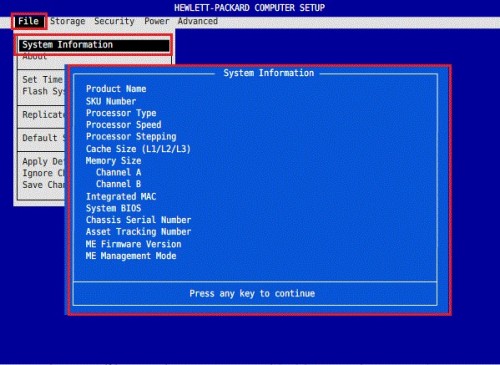Select System Information in File menu

94,45
